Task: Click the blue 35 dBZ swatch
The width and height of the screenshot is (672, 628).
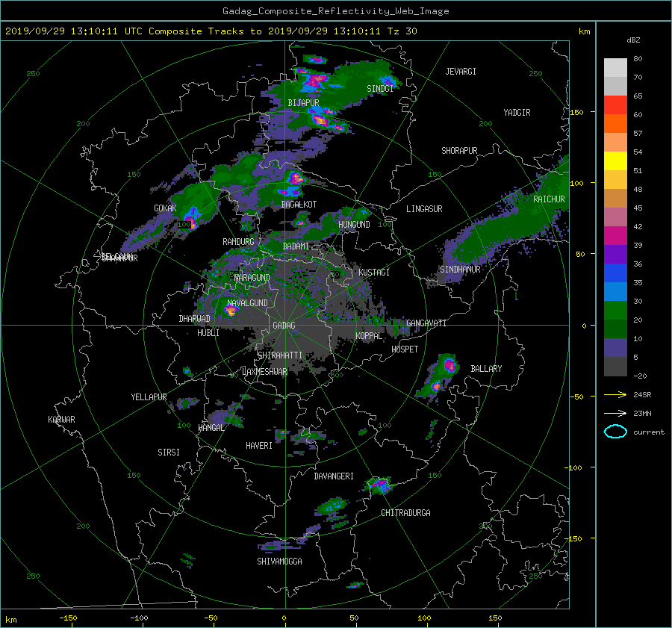Action: [x=615, y=273]
